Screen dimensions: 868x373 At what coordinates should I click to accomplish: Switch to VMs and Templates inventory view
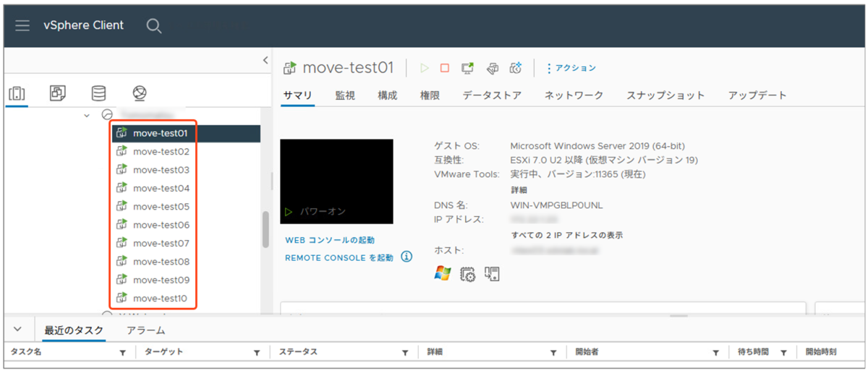pyautogui.click(x=58, y=93)
